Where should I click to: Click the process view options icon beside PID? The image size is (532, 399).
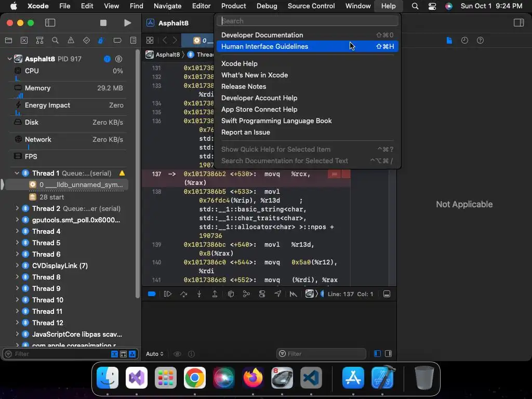coord(118,59)
